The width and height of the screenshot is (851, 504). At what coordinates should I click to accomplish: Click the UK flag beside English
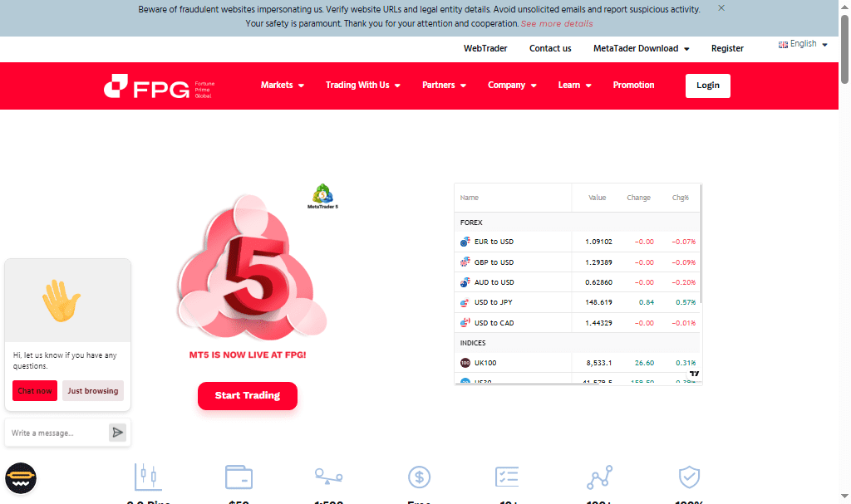click(x=783, y=45)
